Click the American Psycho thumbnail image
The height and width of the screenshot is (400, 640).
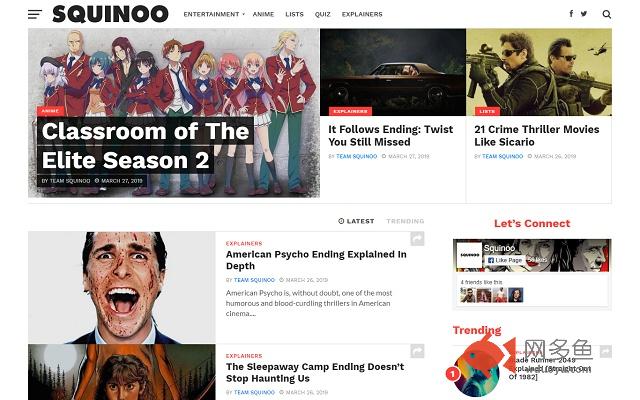click(x=122, y=287)
